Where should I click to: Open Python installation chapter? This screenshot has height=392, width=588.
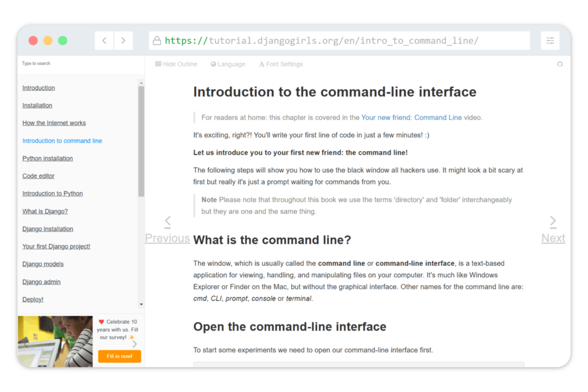pyautogui.click(x=48, y=158)
